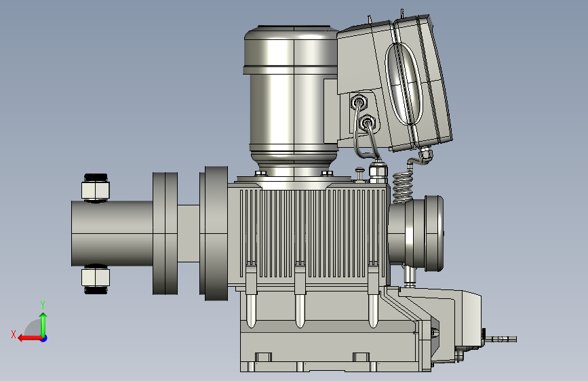Select the finned gearbox housing

click(309, 235)
